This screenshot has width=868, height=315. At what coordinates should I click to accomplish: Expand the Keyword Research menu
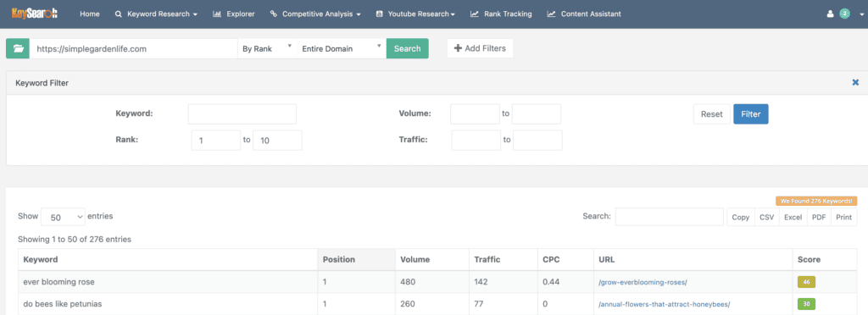156,14
